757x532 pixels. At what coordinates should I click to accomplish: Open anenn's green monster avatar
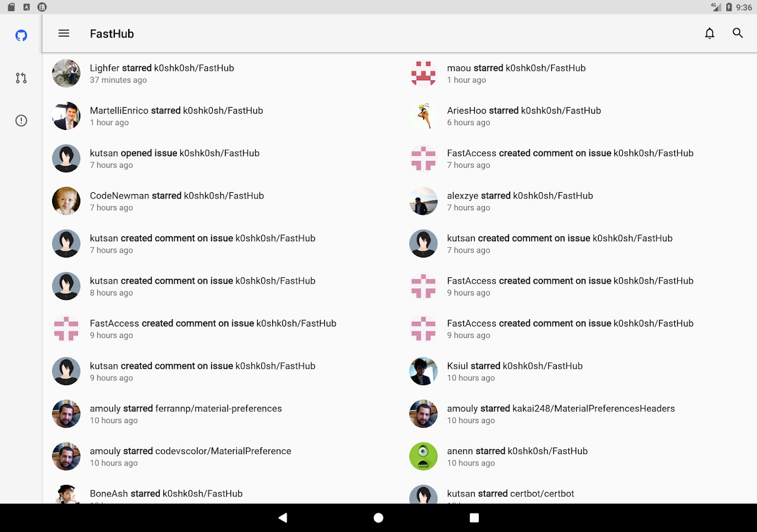[423, 456]
